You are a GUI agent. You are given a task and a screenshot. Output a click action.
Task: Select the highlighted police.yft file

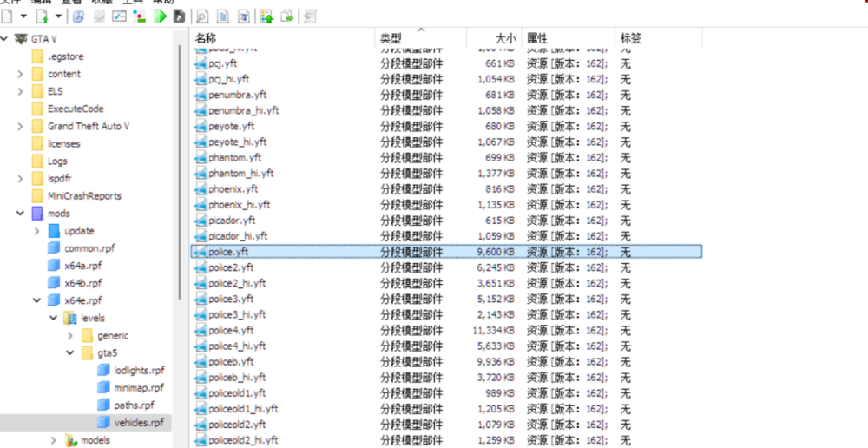click(x=446, y=252)
